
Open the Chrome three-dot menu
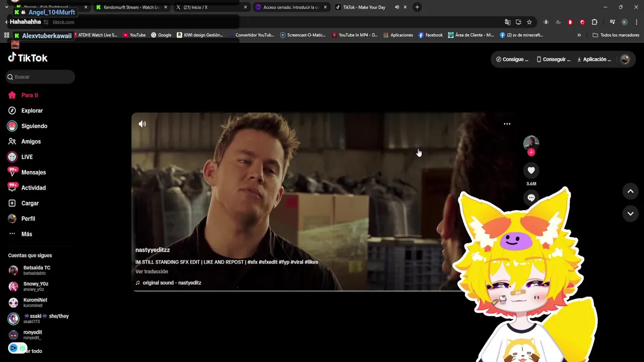(x=636, y=22)
